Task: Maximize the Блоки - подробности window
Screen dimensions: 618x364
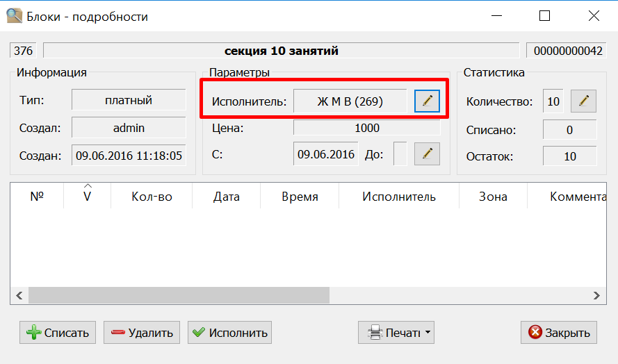Action: coord(545,16)
